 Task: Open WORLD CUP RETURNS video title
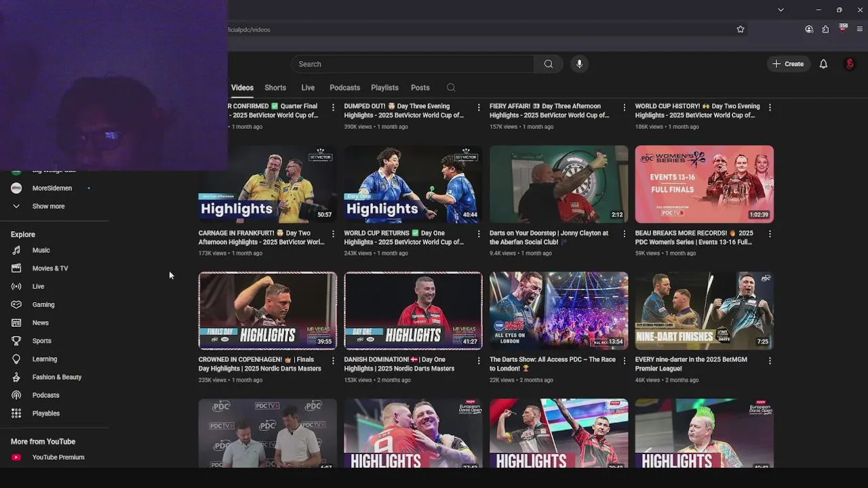click(x=404, y=237)
